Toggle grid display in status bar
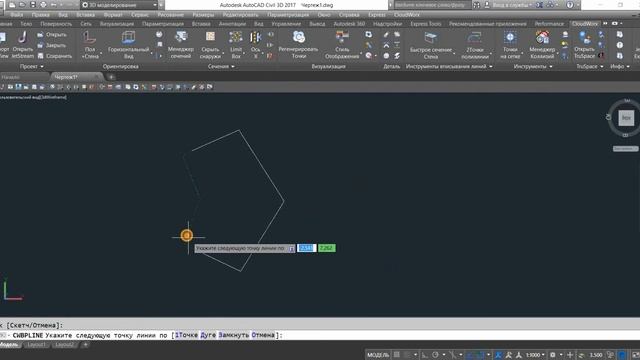640x360 pixels. tap(396, 355)
